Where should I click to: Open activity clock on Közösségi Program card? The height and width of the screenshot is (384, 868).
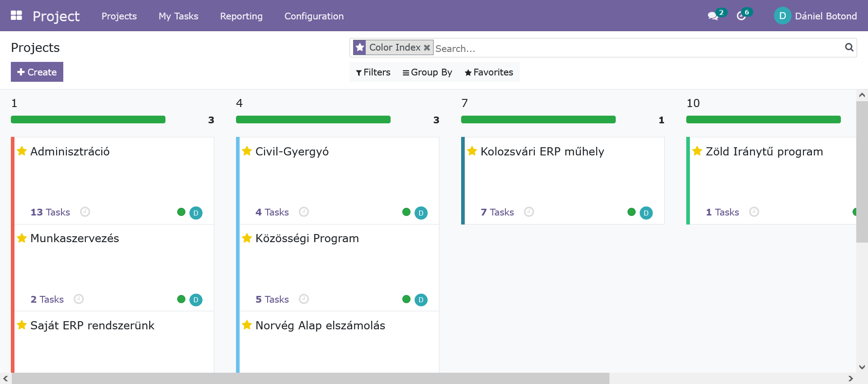point(304,299)
